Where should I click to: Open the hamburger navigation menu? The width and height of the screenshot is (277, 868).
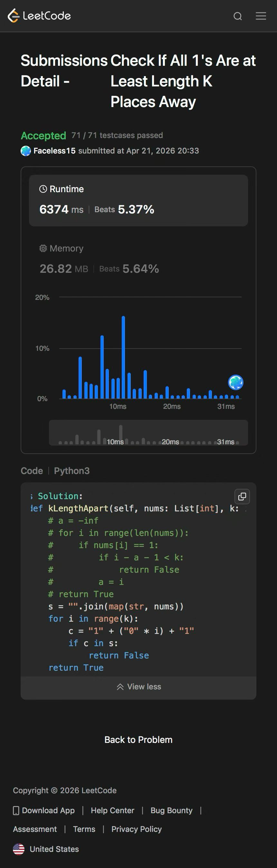point(261,16)
